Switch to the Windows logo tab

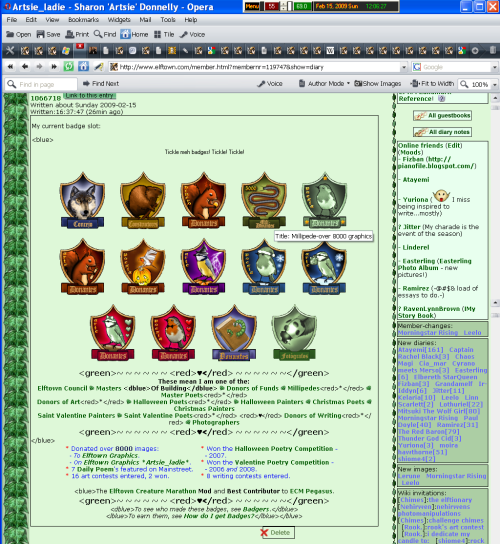(66, 51)
